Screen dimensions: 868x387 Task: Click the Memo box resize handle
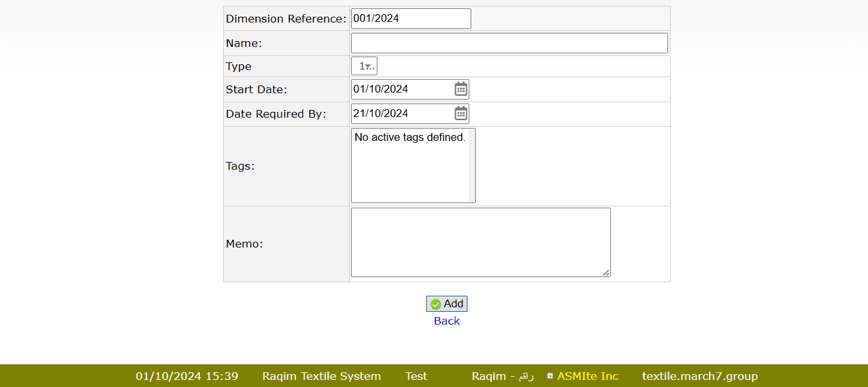click(606, 273)
